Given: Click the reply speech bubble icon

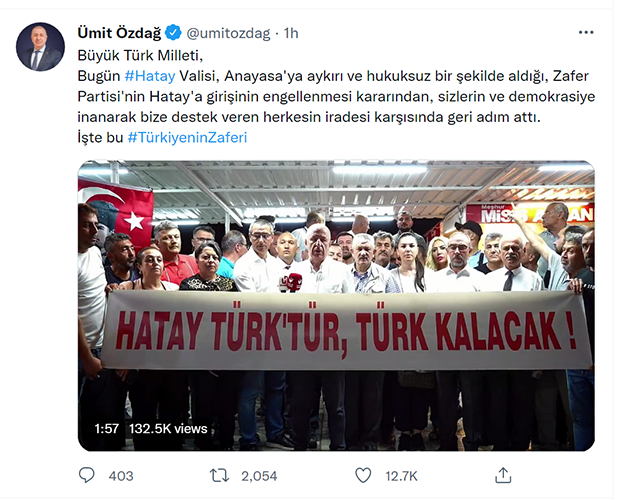Looking at the screenshot, I should pos(86,475).
